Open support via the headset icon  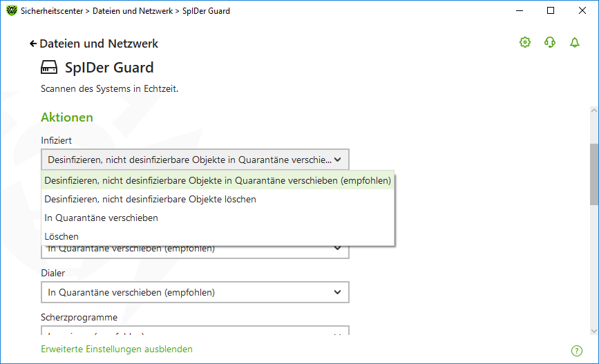pos(550,42)
